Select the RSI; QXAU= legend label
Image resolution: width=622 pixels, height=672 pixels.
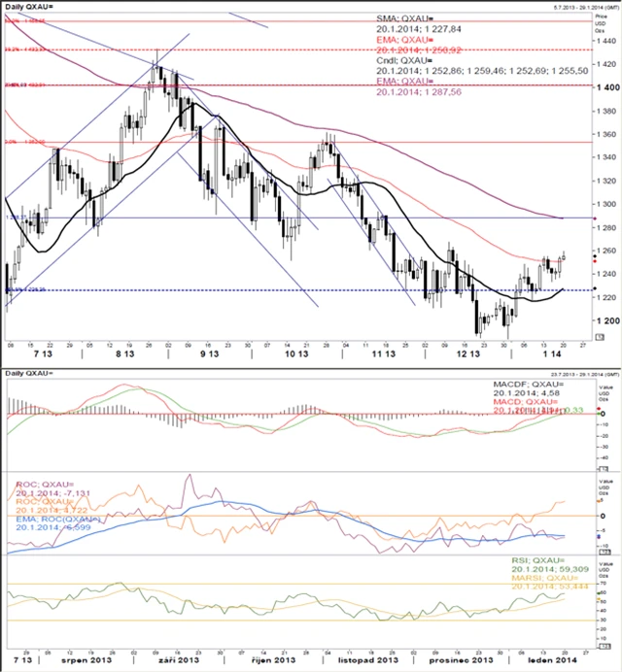pyautogui.click(x=537, y=560)
